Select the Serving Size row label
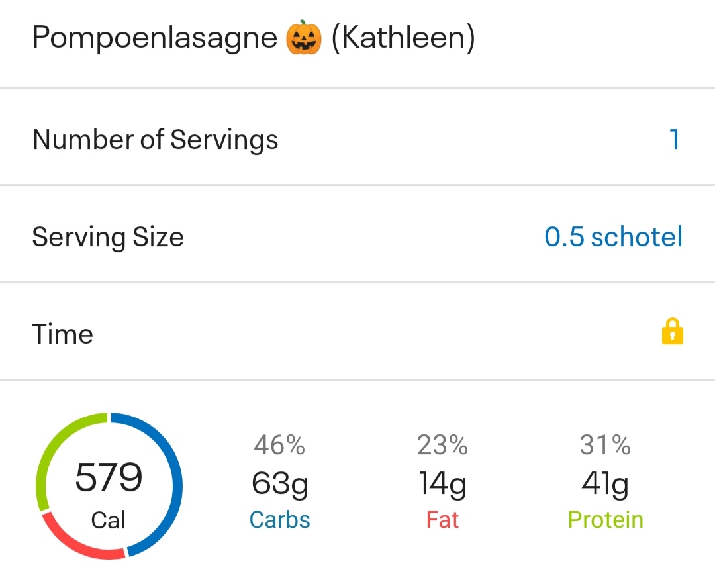This screenshot has width=715, height=588. [108, 237]
